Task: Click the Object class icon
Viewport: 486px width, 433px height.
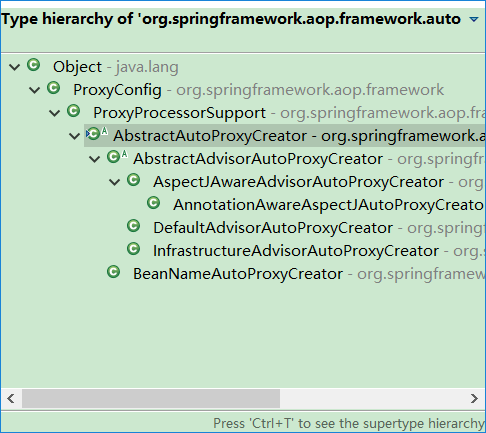Action: (33, 65)
